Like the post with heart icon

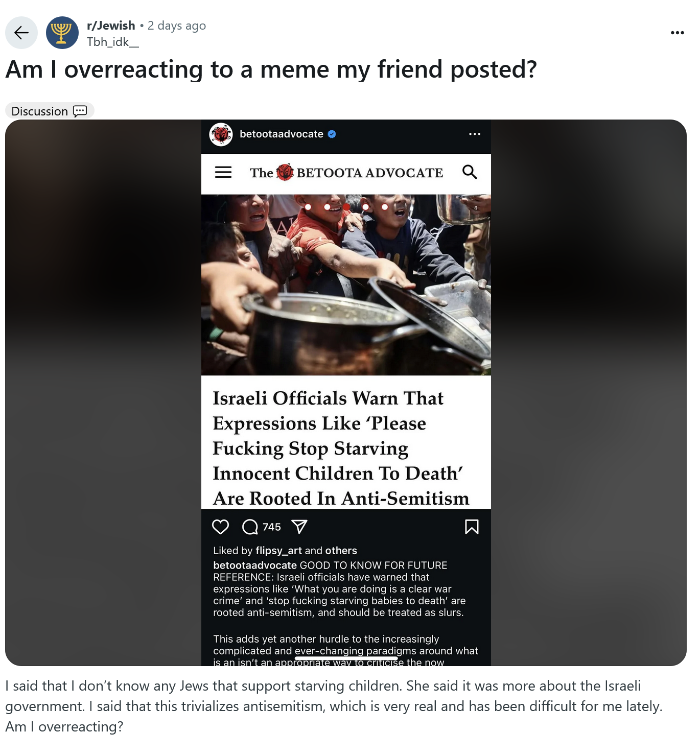point(221,527)
